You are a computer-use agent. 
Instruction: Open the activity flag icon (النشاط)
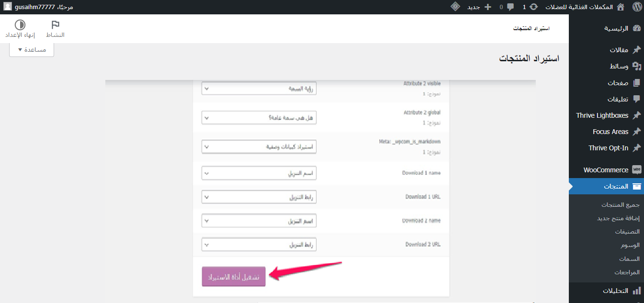pos(55,25)
